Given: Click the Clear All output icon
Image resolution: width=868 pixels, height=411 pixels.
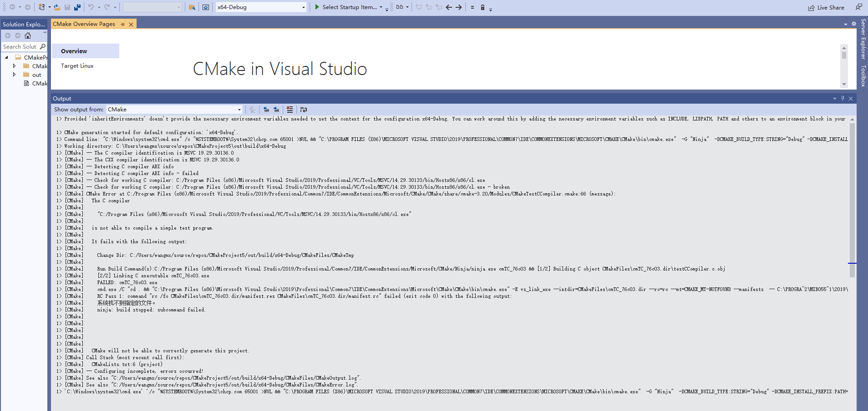Looking at the screenshot, I should pyautogui.click(x=290, y=110).
